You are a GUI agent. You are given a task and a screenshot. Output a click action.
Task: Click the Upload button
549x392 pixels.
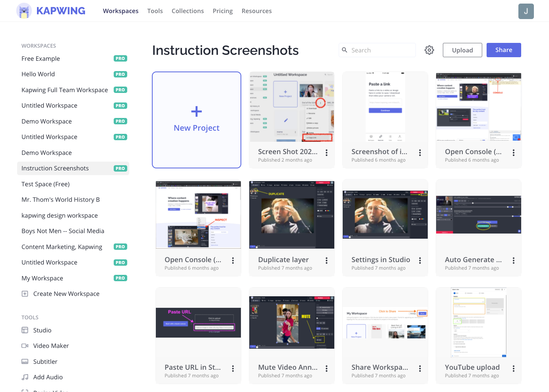click(x=462, y=50)
